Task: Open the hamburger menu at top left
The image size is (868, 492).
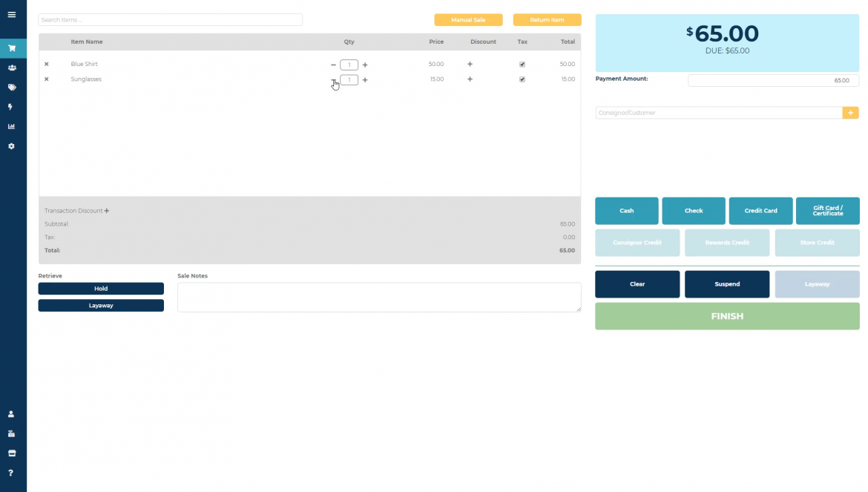Action: pos(13,14)
